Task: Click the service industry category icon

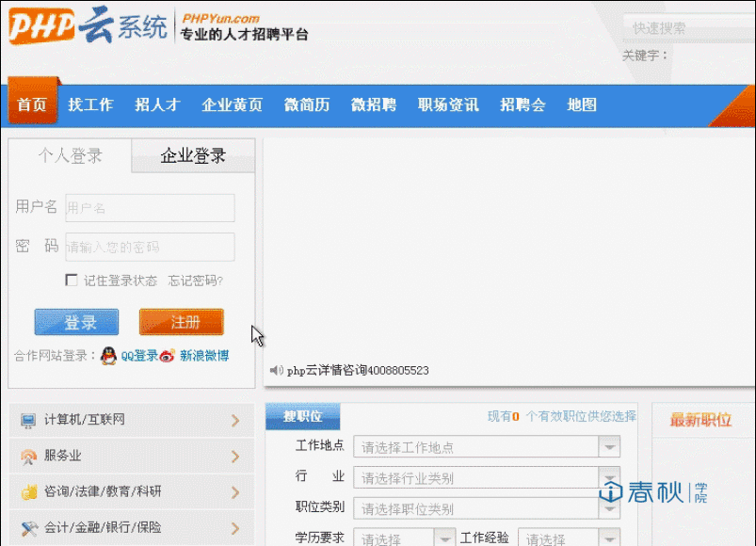Action: (x=28, y=457)
